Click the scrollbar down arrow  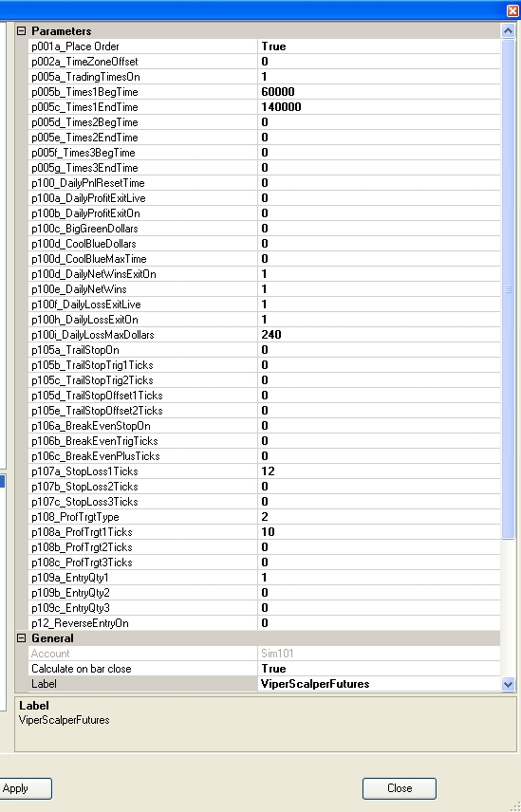point(508,684)
